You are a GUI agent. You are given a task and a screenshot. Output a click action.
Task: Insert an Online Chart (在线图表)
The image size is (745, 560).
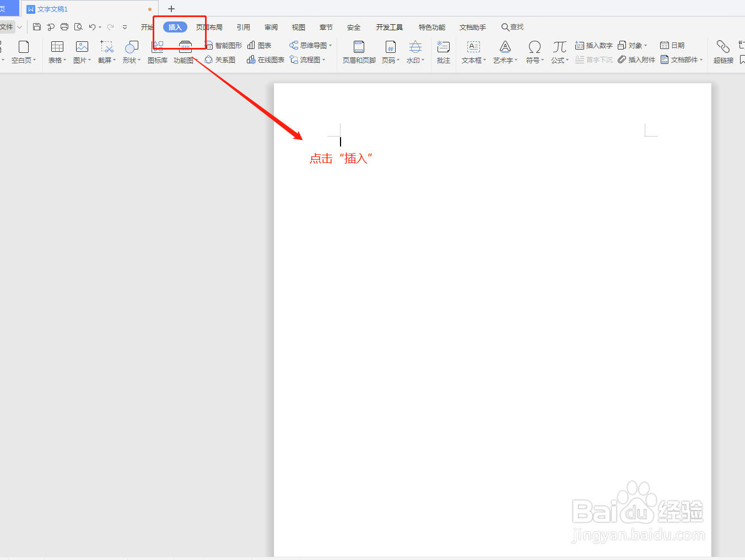pyautogui.click(x=266, y=59)
